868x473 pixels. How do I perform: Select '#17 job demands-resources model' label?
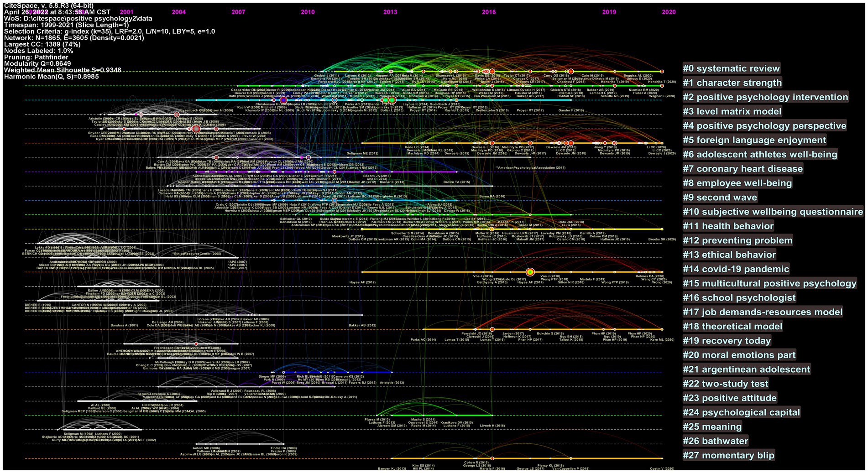[763, 312]
